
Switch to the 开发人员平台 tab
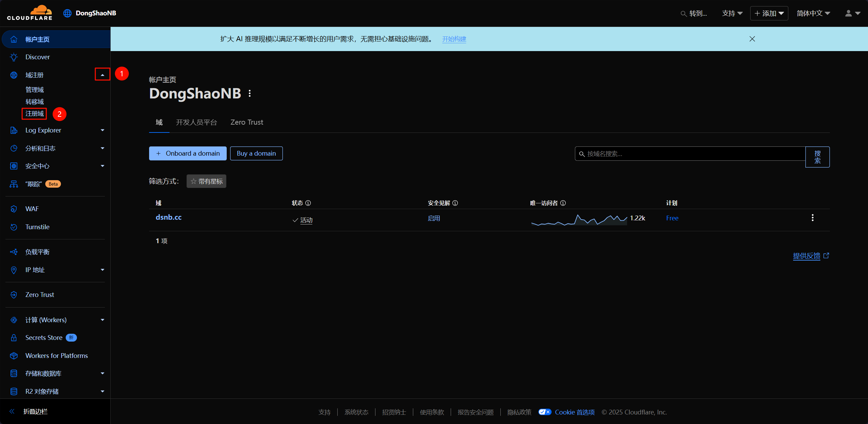[196, 122]
